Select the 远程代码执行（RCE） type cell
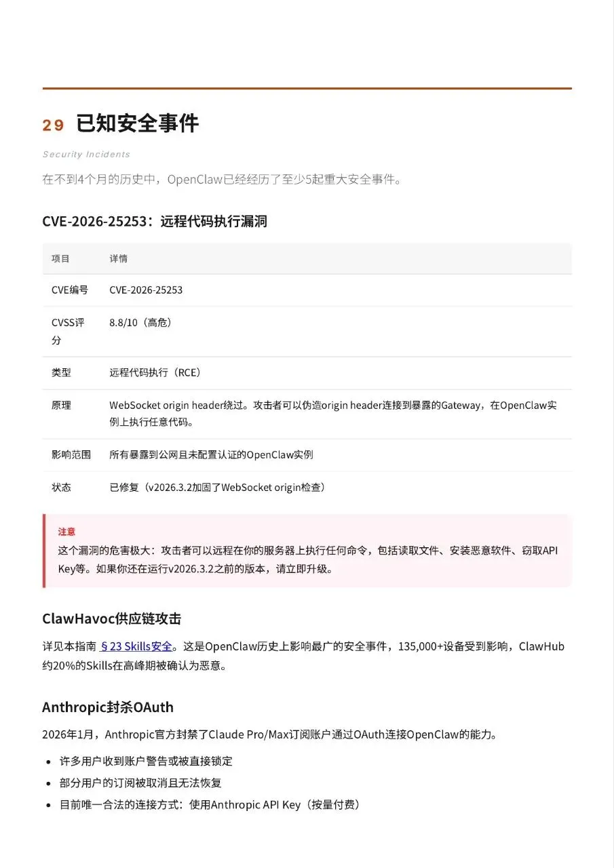This screenshot has height=868, width=614. click(155, 373)
